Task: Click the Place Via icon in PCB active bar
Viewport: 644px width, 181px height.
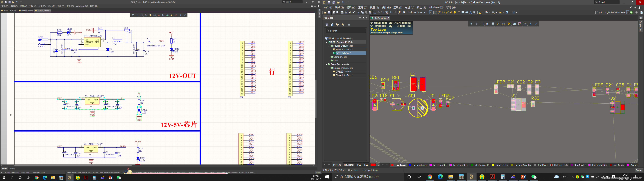Action: click(509, 24)
